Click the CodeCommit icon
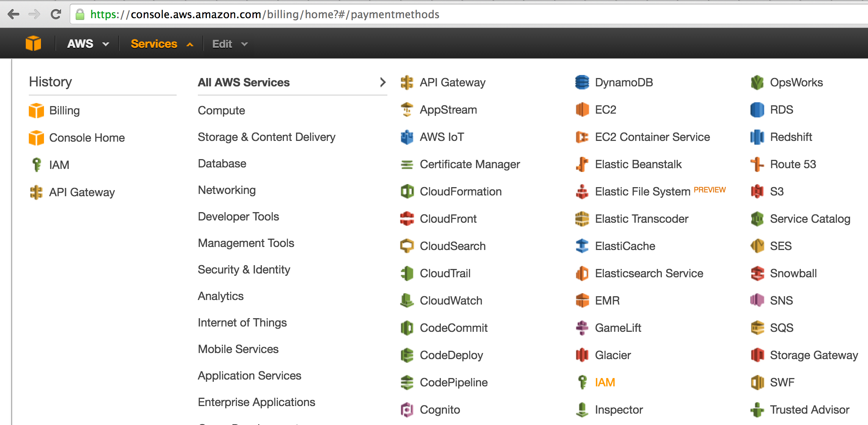This screenshot has width=868, height=425. pyautogui.click(x=407, y=328)
